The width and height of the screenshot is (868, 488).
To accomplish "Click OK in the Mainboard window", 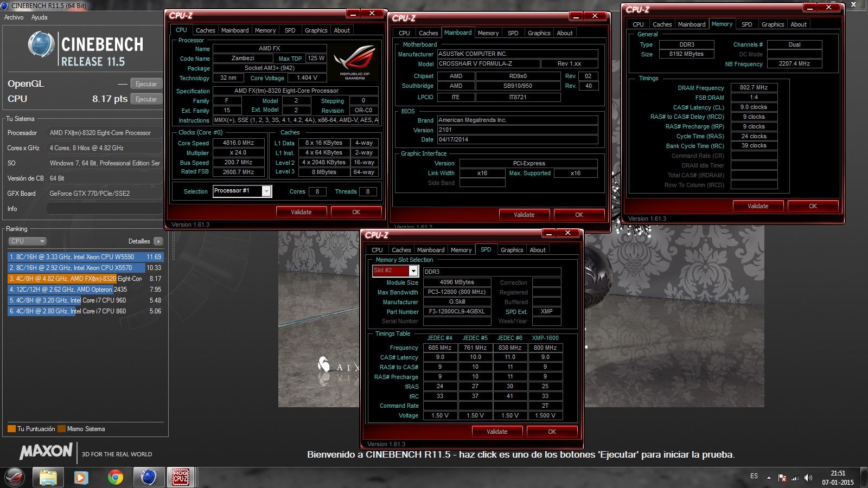I will tap(579, 215).
